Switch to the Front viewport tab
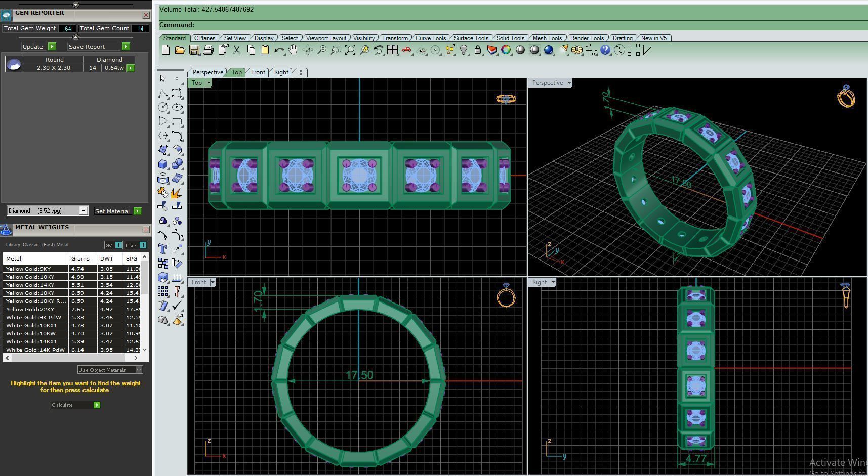This screenshot has width=868, height=476. pyautogui.click(x=258, y=72)
